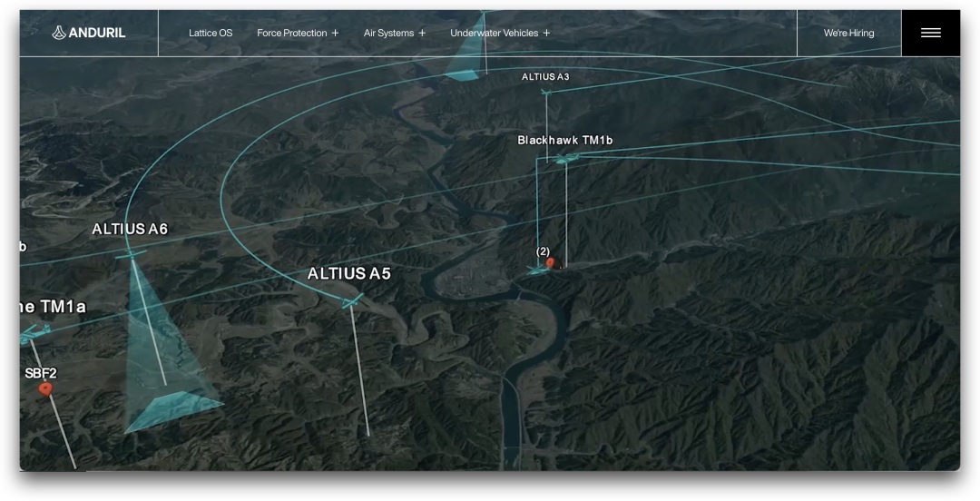This screenshot has height=501, width=980.
Task: Open the Lattice OS page
Action: tap(211, 34)
